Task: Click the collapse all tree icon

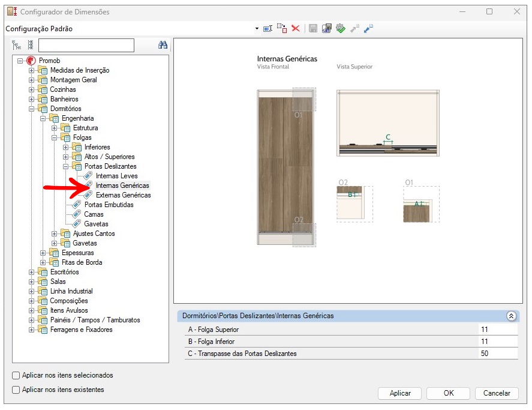Action: (30, 45)
